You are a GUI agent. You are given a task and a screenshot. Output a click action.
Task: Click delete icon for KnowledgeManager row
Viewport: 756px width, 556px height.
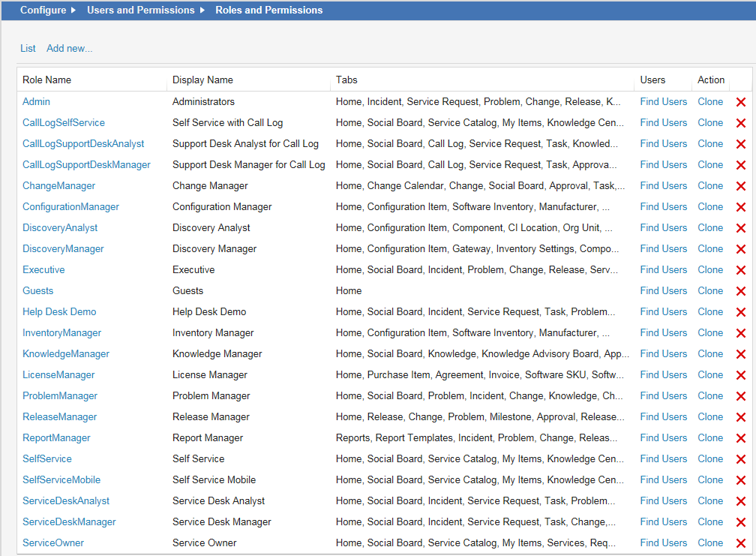click(740, 354)
